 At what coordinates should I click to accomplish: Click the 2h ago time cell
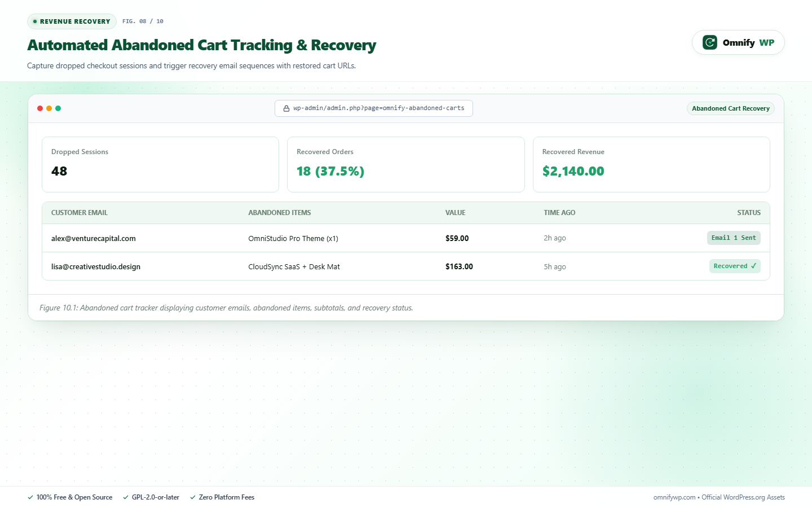click(555, 238)
